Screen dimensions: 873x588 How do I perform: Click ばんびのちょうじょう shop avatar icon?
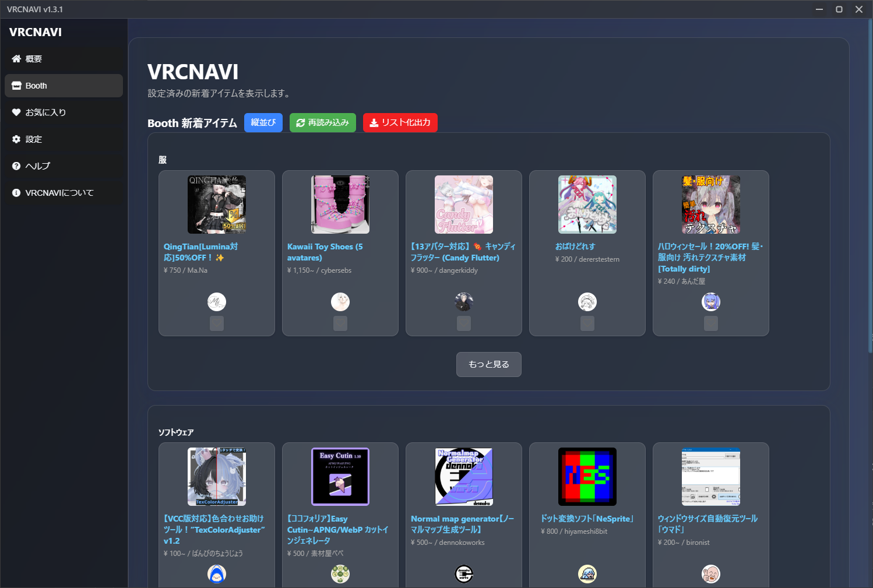[217, 574]
